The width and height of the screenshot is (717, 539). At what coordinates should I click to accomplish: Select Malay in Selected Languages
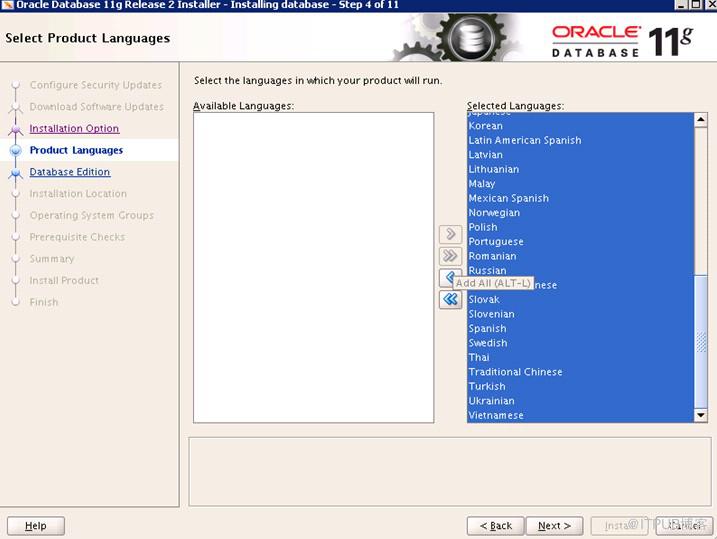[581, 184]
